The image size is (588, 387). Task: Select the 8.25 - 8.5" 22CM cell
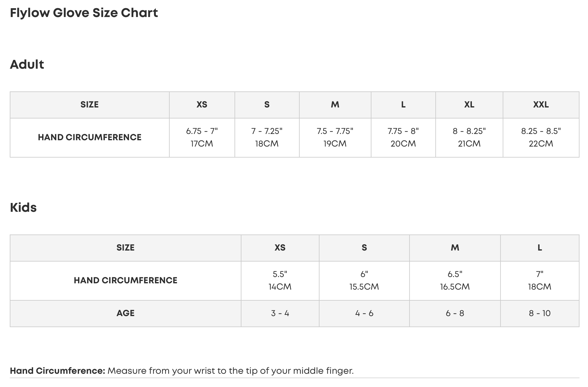[x=541, y=137]
